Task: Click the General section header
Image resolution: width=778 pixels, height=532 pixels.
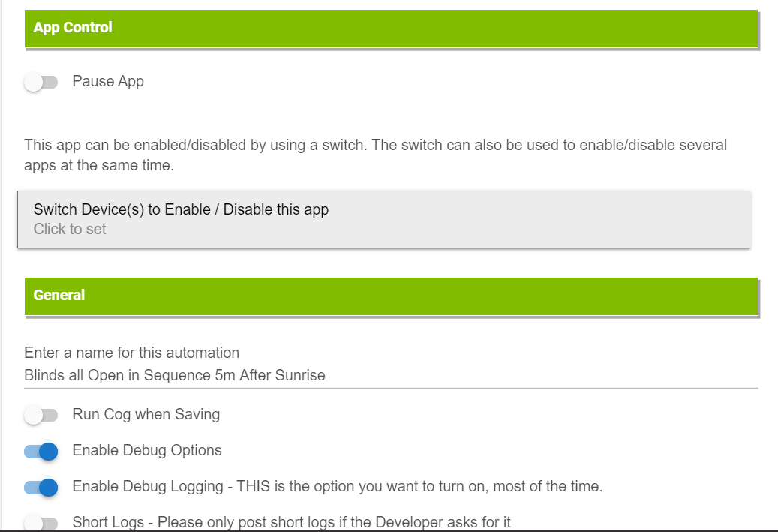Action: [391, 296]
